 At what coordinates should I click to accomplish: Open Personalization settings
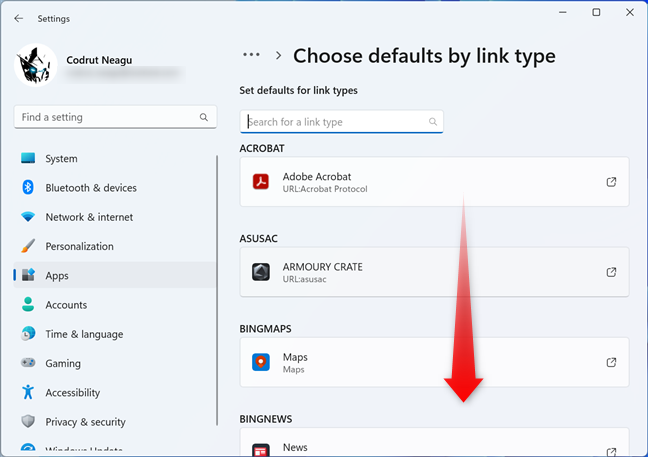79,246
